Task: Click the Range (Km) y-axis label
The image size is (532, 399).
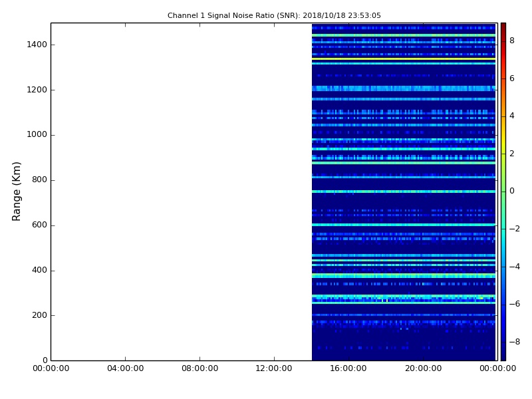Action: (x=16, y=192)
